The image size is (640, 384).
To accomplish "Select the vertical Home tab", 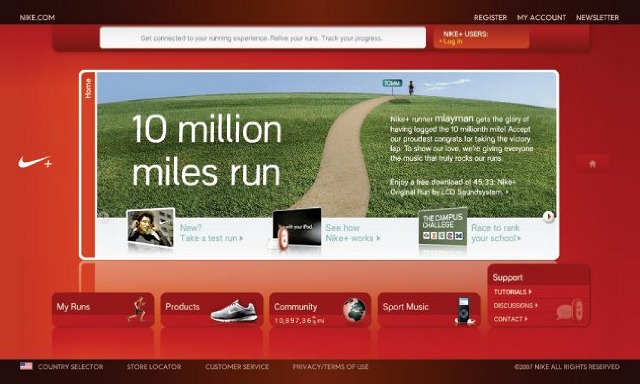I will click(x=88, y=164).
